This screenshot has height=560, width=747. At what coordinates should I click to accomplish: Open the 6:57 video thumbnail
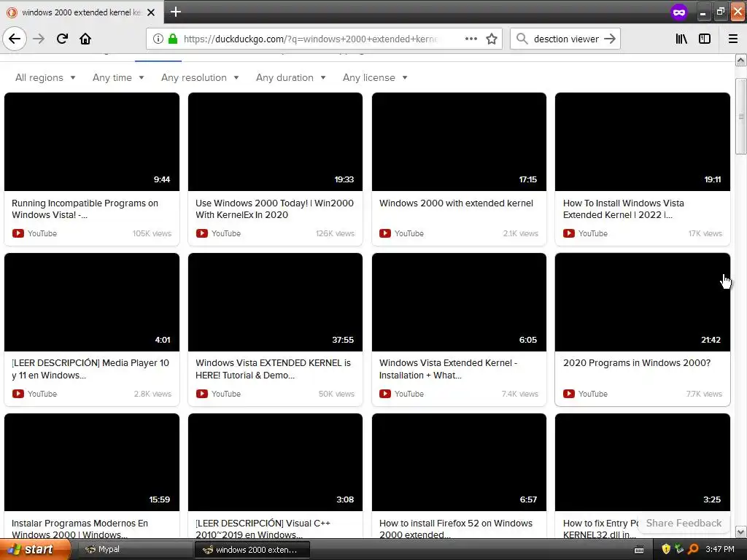459,462
